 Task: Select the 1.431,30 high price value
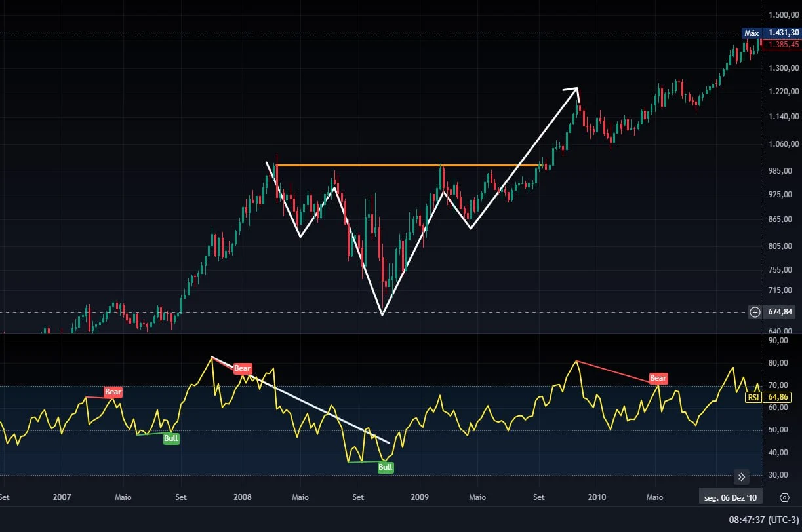[x=782, y=33]
